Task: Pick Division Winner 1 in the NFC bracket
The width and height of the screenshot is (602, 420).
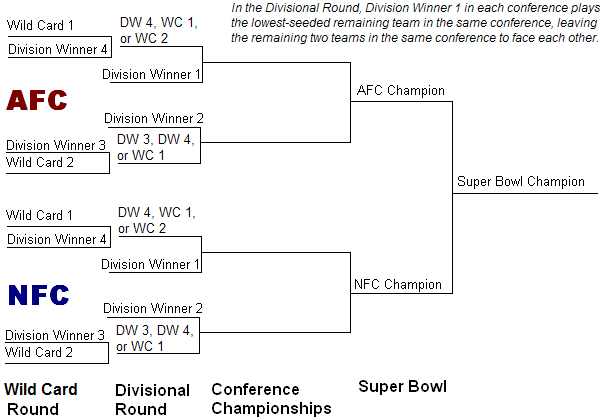Action: point(152,265)
